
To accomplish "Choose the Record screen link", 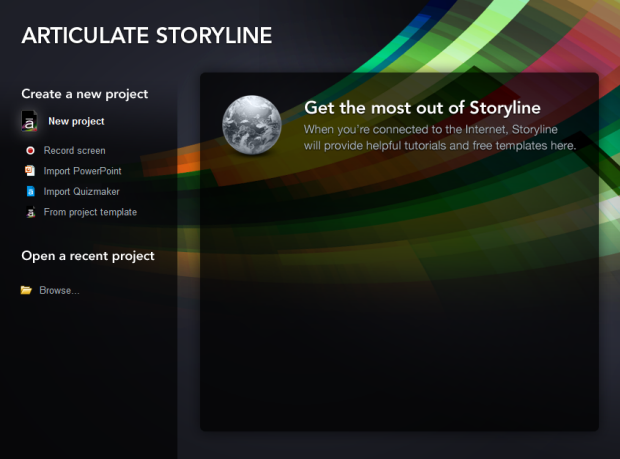I will 74,151.
